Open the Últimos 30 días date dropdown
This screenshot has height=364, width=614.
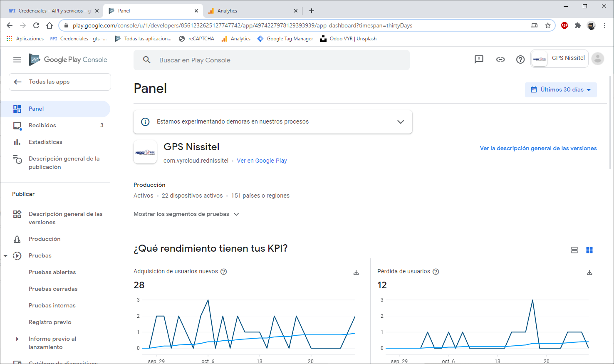point(561,90)
